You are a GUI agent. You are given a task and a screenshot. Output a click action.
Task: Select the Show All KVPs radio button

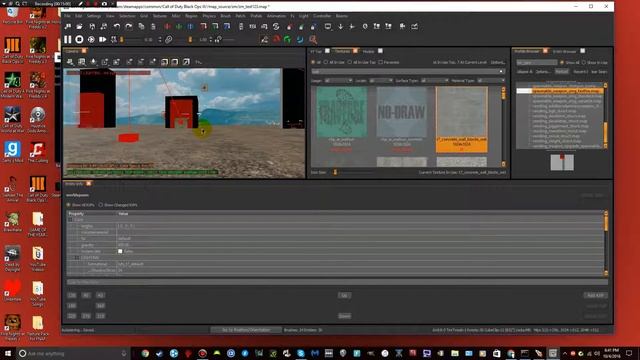69,205
